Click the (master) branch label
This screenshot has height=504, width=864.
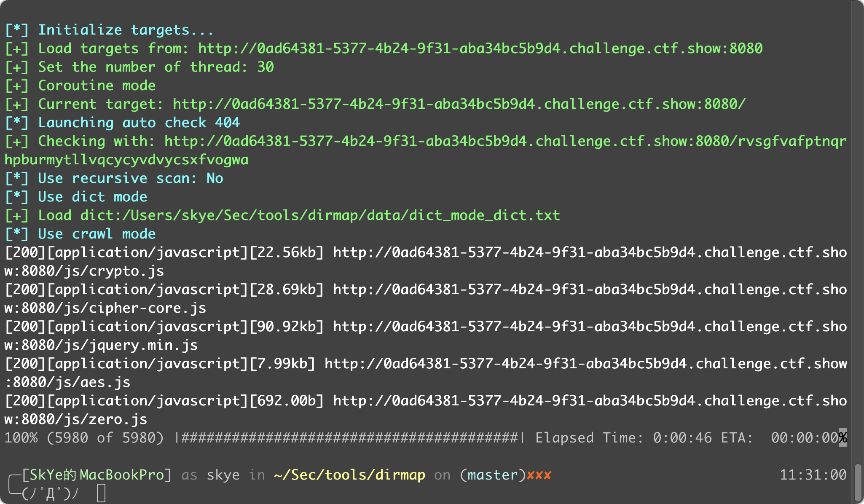tap(493, 475)
